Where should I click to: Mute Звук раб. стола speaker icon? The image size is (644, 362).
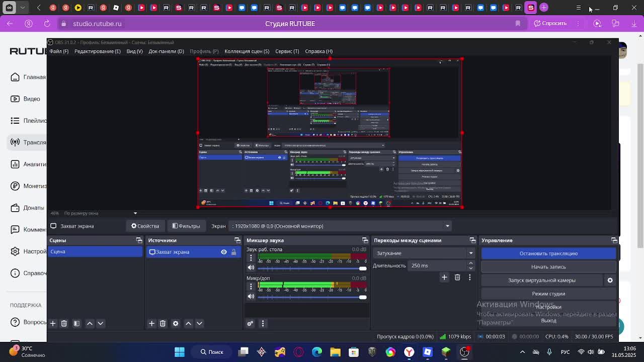coord(251,268)
